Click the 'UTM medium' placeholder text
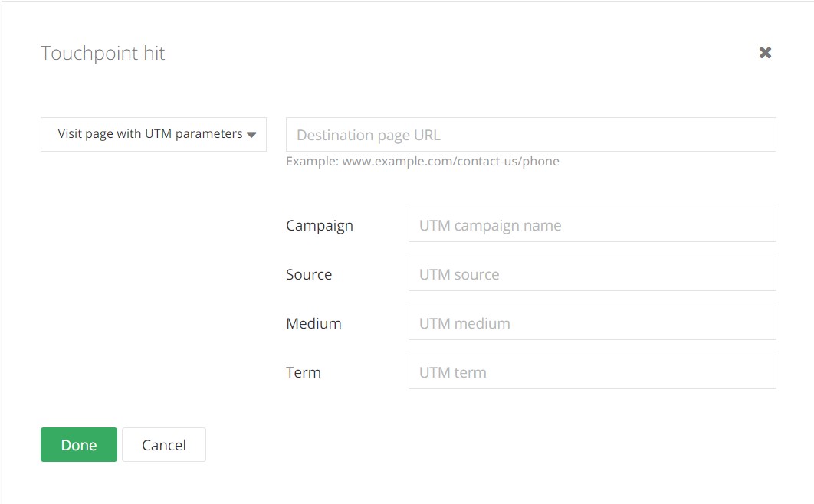Image resolution: width=814 pixels, height=504 pixels. (464, 323)
